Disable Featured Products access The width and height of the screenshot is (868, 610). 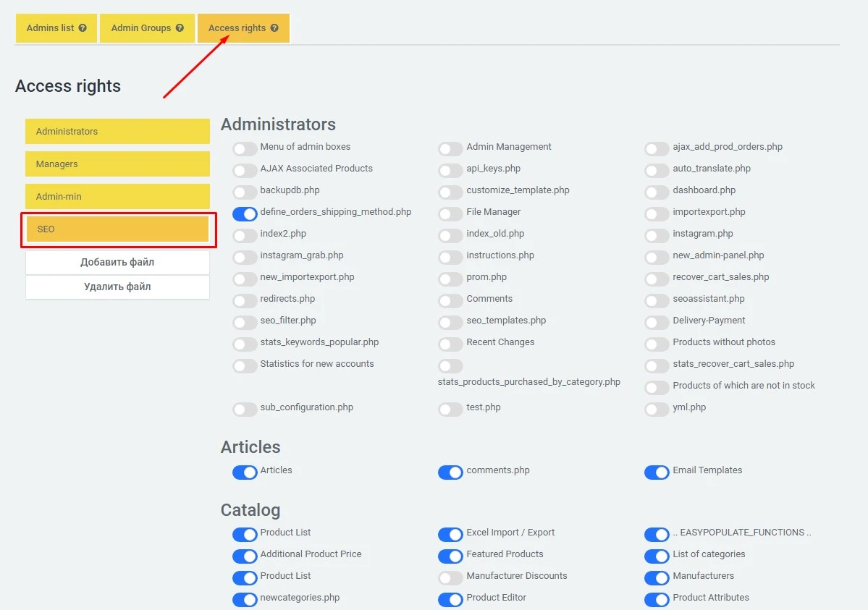tap(450, 556)
